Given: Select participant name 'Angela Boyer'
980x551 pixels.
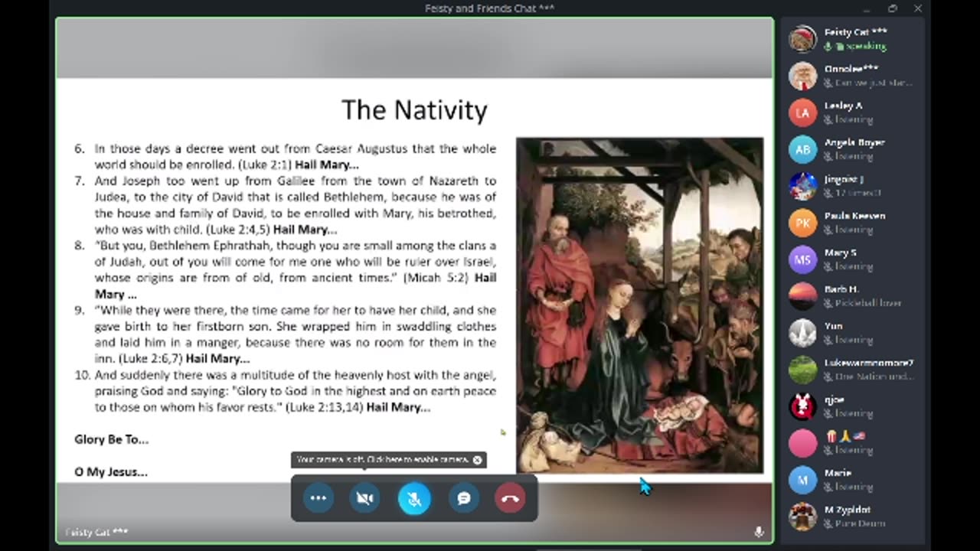Looking at the screenshot, I should coord(854,142).
